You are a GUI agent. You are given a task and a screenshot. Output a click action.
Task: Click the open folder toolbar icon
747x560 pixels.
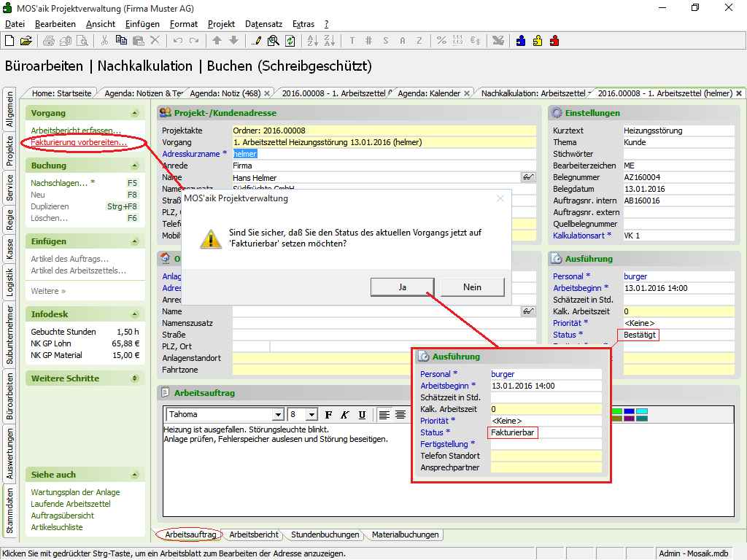[26, 41]
